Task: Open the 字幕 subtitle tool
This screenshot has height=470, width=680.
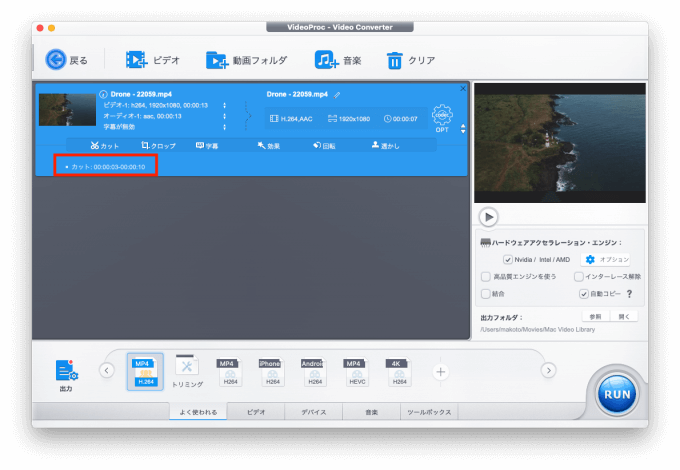Action: (x=207, y=146)
